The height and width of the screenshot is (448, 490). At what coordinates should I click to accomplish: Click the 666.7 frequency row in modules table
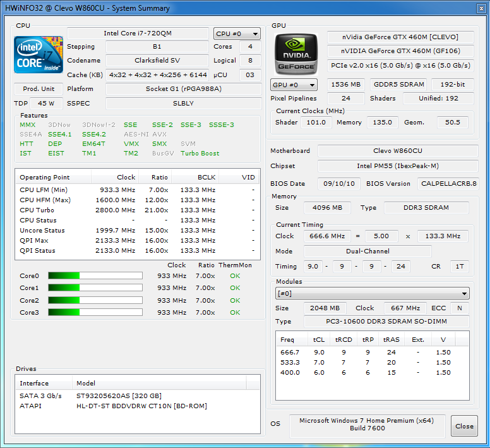(x=372, y=353)
